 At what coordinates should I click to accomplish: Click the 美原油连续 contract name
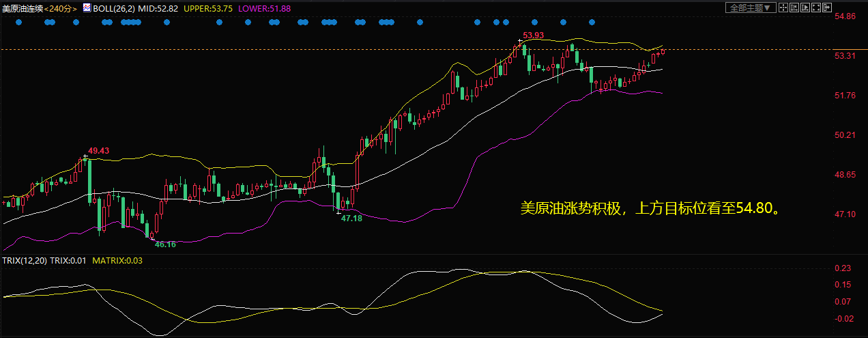23,8
